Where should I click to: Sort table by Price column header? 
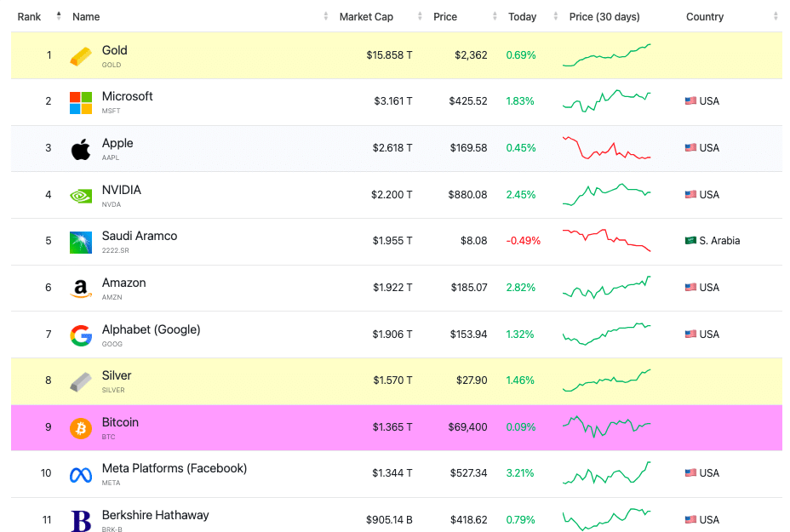(x=445, y=17)
